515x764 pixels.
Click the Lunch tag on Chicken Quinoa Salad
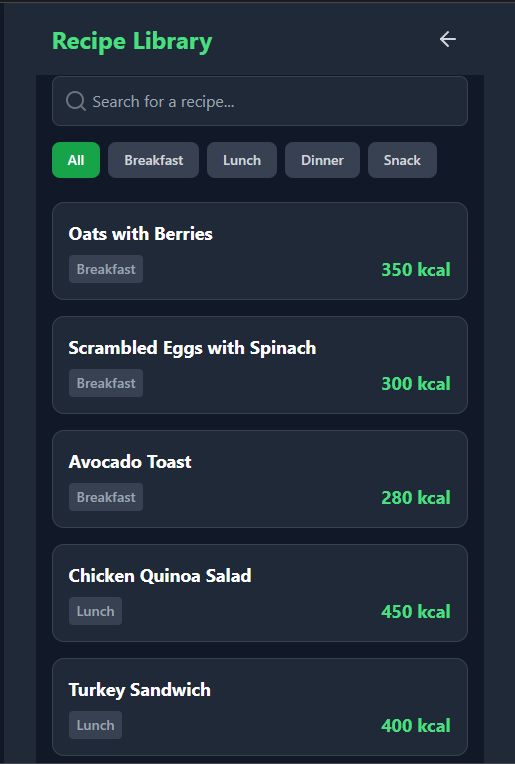coord(95,611)
